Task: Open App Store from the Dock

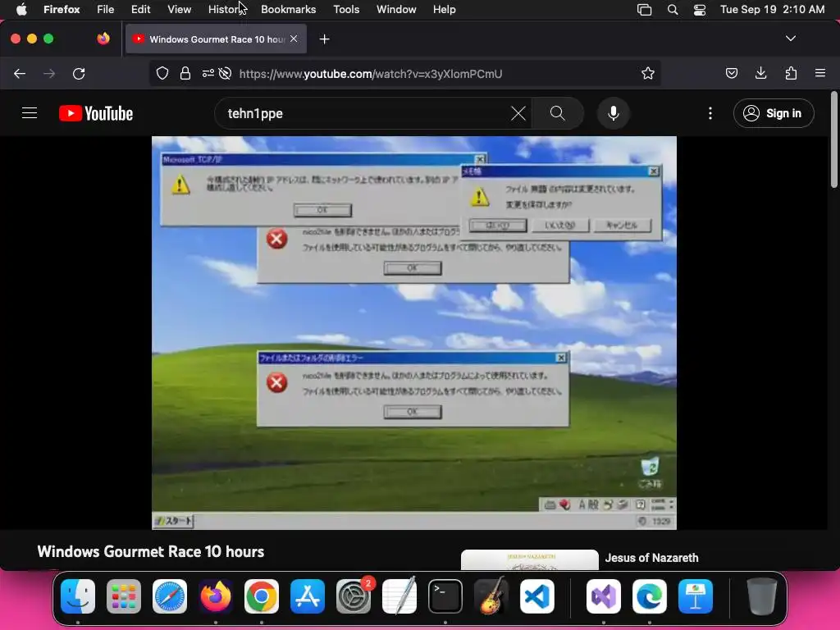Action: coord(308,596)
